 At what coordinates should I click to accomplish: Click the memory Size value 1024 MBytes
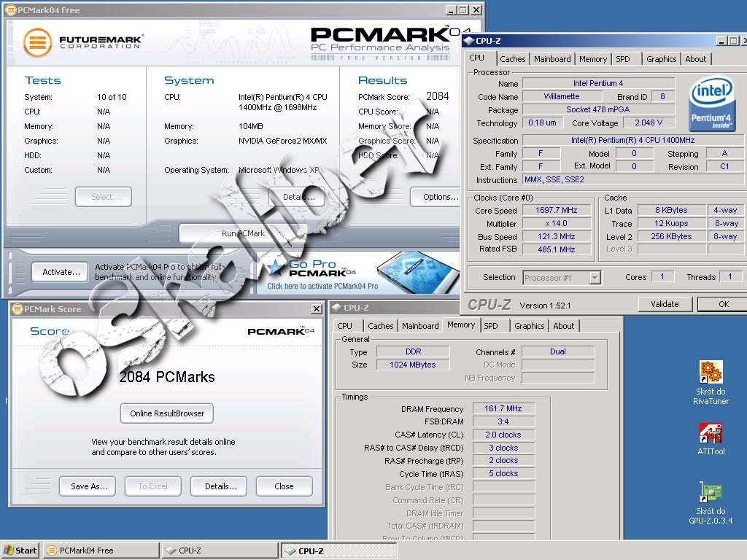[x=413, y=365]
